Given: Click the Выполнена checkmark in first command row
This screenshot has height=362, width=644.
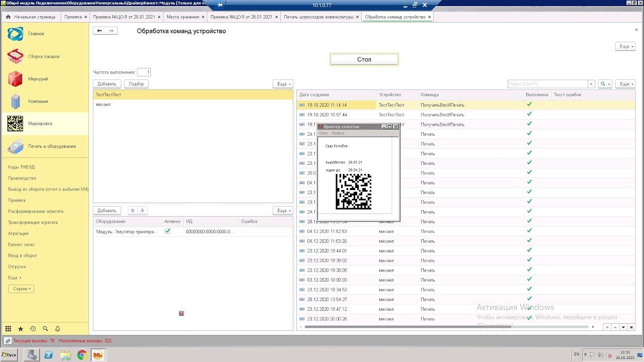Looking at the screenshot, I should 529,105.
